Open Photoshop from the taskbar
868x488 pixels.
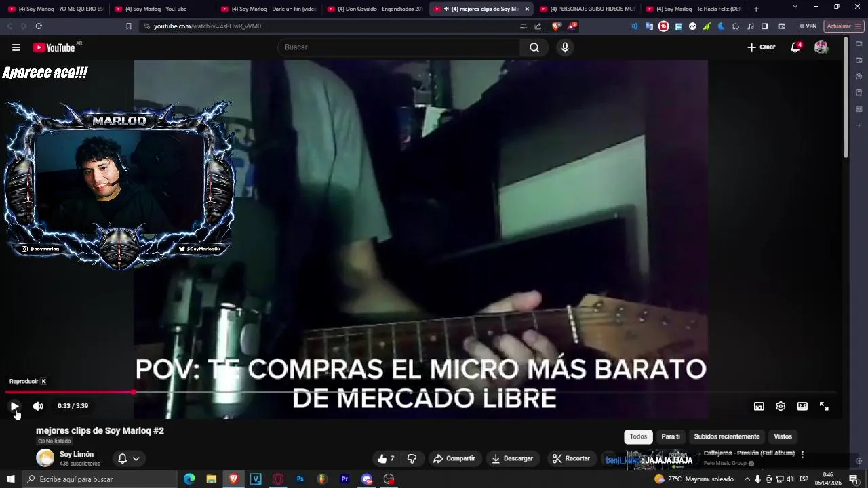pyautogui.click(x=300, y=479)
